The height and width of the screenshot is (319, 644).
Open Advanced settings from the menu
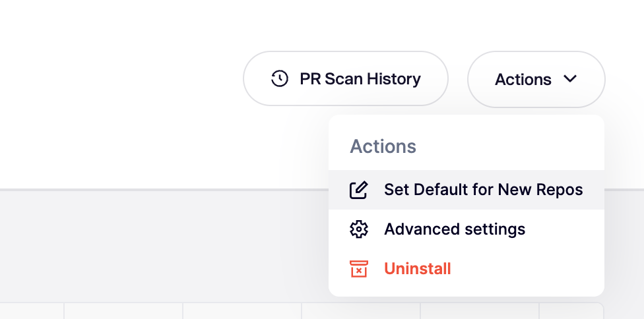click(x=455, y=229)
